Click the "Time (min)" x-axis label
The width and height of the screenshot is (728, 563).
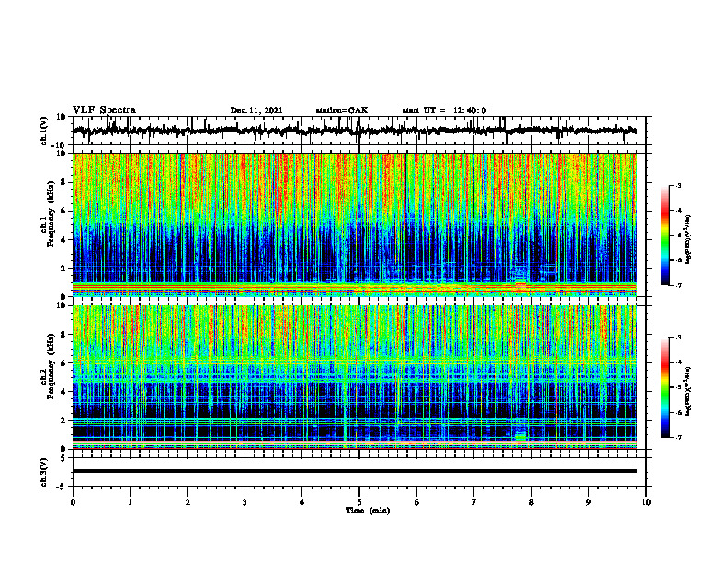pyautogui.click(x=368, y=511)
